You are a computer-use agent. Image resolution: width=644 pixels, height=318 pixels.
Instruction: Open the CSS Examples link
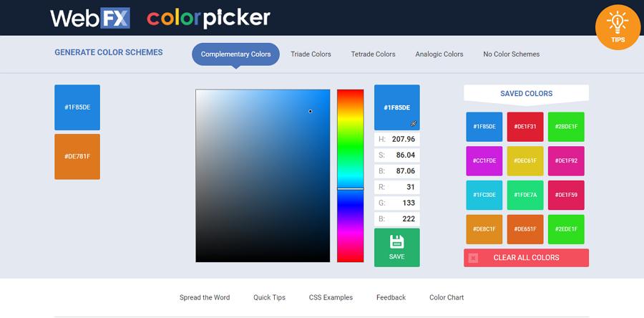click(331, 297)
